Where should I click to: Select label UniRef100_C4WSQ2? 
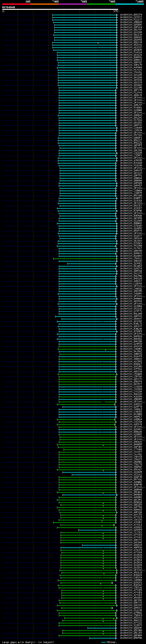pos(131,289)
